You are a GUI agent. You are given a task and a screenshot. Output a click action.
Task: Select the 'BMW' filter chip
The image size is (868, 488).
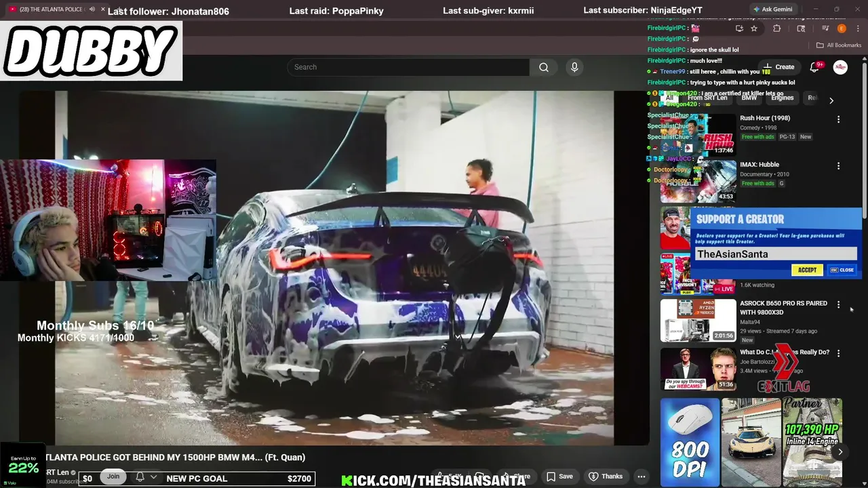tap(749, 98)
